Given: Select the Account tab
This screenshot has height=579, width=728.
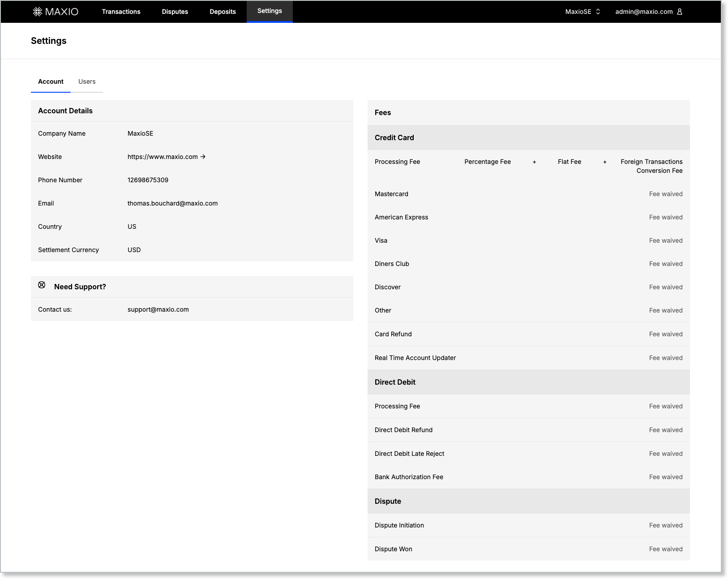Looking at the screenshot, I should click(x=51, y=81).
